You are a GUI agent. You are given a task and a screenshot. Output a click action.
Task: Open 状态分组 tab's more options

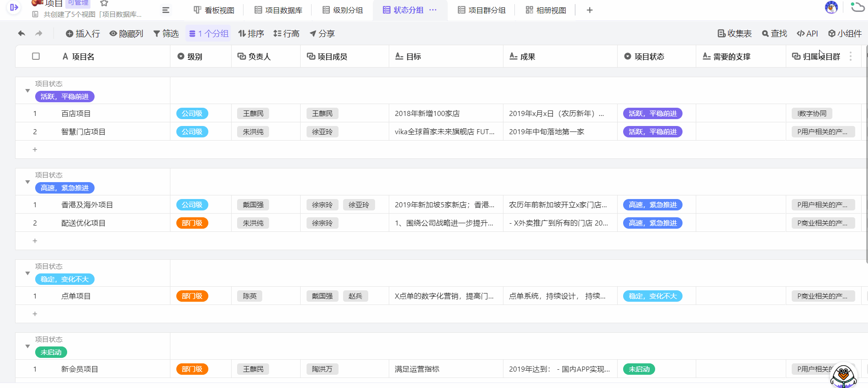pyautogui.click(x=433, y=10)
